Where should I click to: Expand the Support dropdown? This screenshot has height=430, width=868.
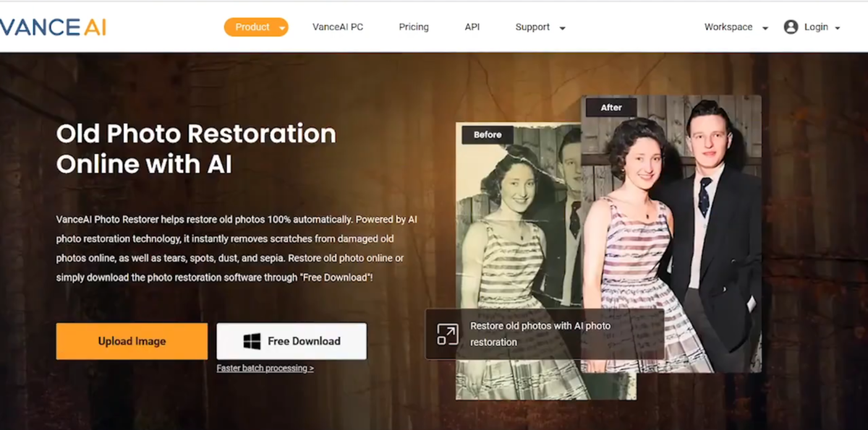click(x=540, y=27)
